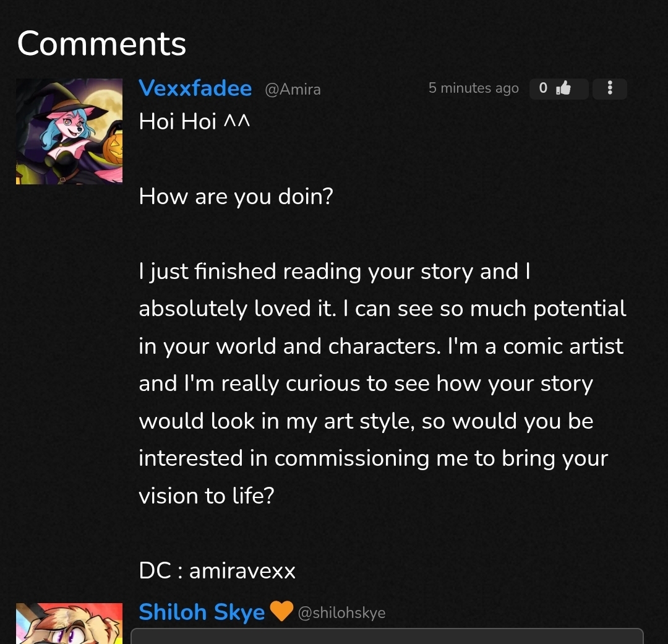Click the like count number '0'

point(543,88)
